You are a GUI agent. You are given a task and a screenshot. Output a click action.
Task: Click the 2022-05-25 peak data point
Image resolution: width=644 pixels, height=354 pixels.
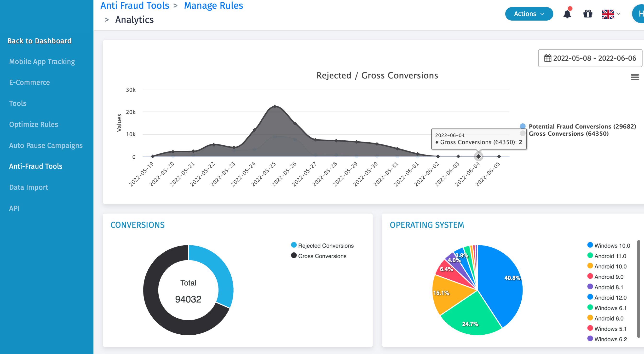click(275, 107)
